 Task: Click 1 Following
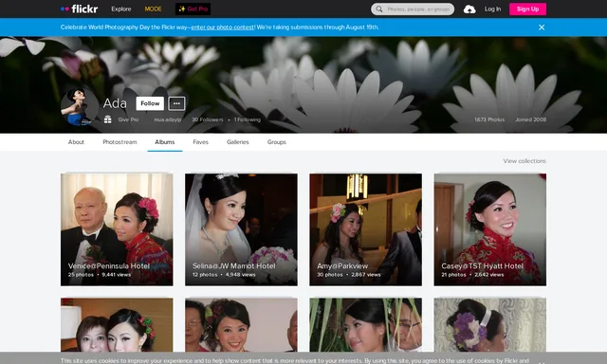pyautogui.click(x=248, y=119)
